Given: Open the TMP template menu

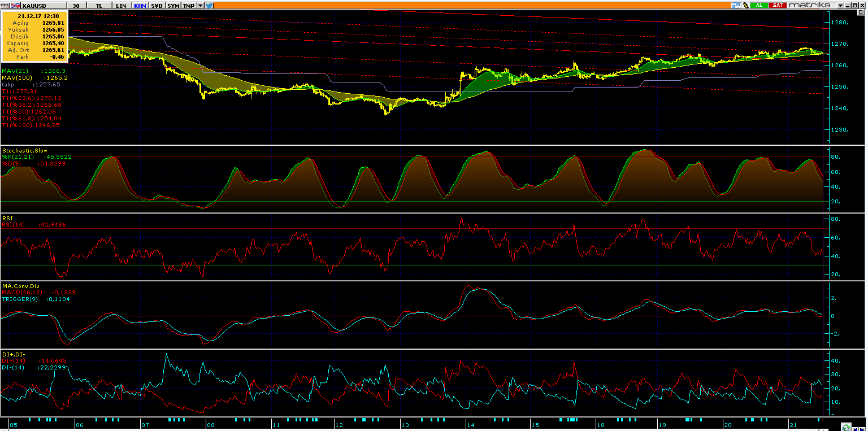Looking at the screenshot, I should click(x=189, y=5).
